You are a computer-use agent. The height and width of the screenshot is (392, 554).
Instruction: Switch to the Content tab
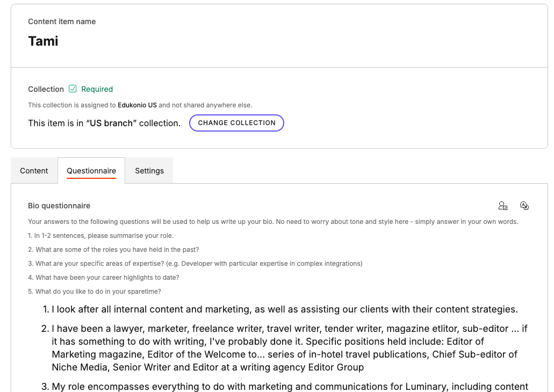click(34, 170)
